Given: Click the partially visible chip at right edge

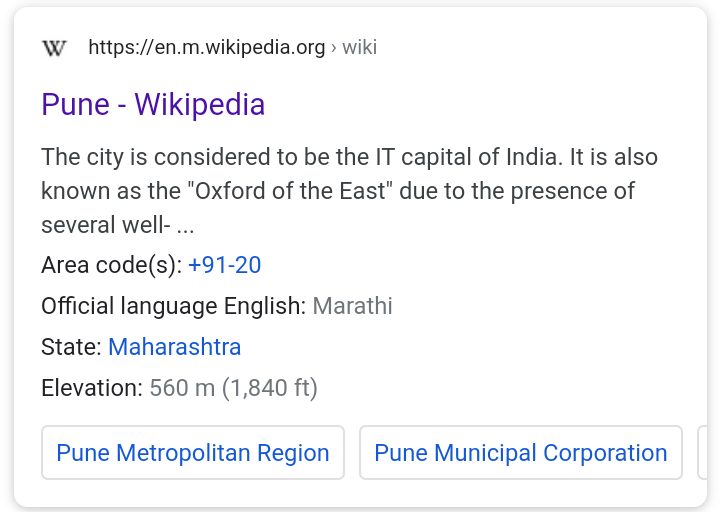Looking at the screenshot, I should [x=702, y=453].
